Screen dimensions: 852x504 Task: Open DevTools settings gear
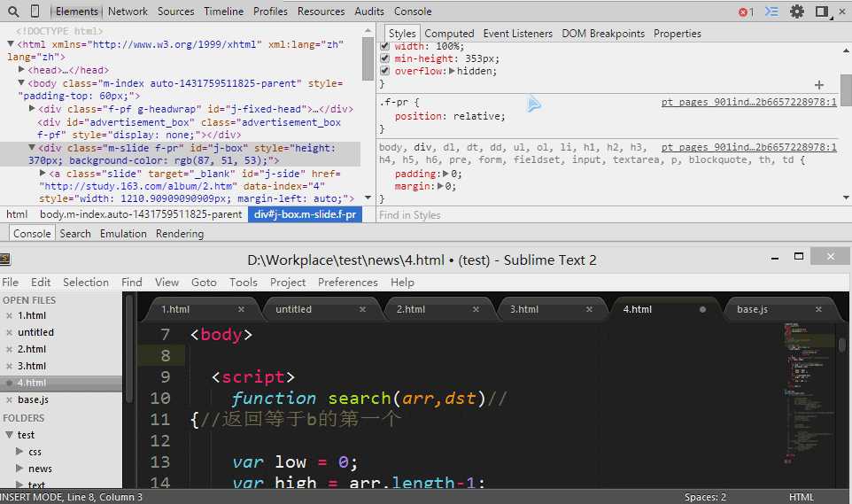(797, 12)
